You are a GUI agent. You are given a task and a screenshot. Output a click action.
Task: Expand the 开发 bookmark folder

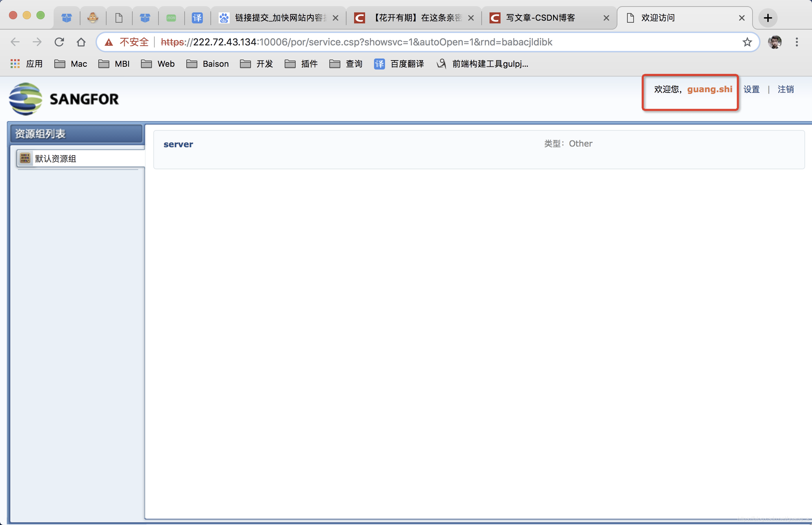point(256,64)
